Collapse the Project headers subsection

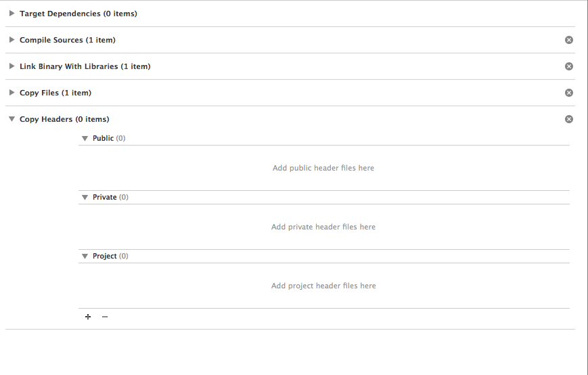(85, 256)
